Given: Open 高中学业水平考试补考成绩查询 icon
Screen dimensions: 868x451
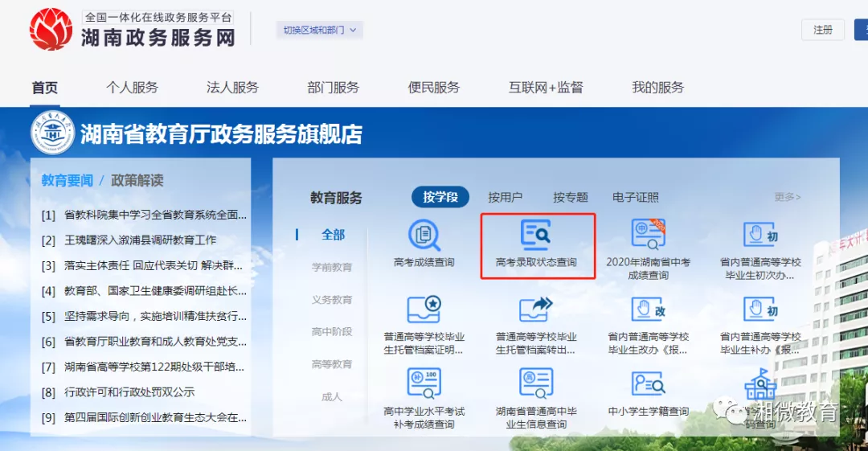Looking at the screenshot, I should pos(424,383).
